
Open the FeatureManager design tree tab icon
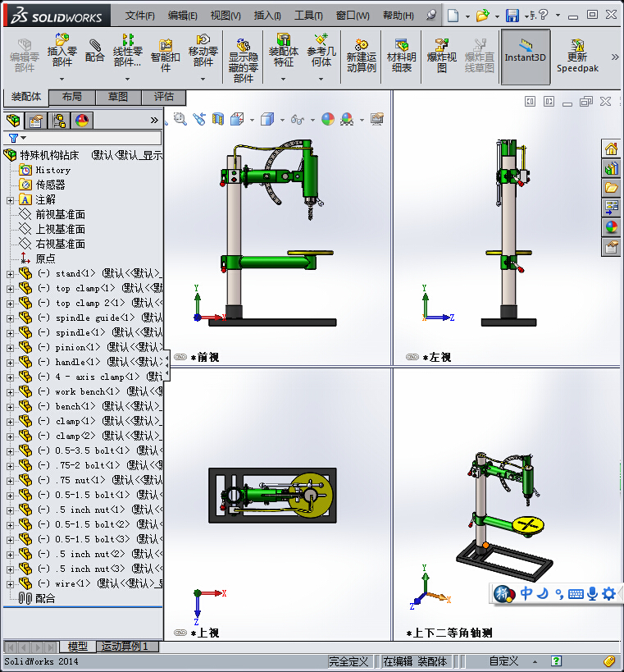click(13, 121)
